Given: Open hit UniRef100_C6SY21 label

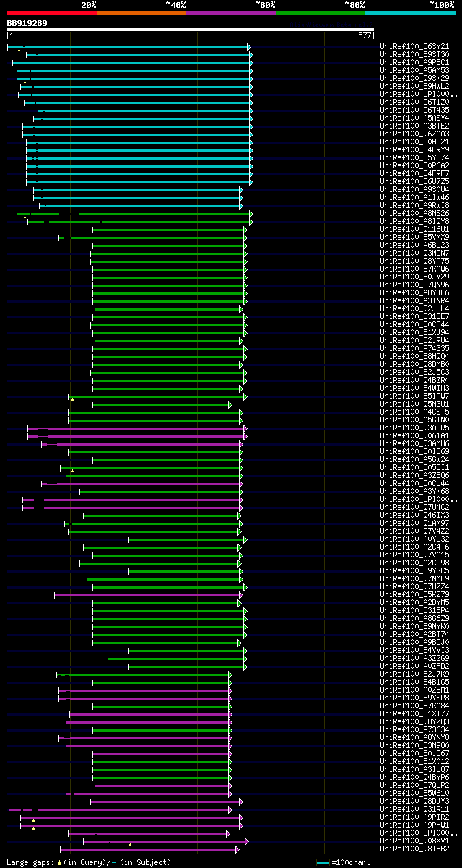Looking at the screenshot, I should [x=416, y=46].
